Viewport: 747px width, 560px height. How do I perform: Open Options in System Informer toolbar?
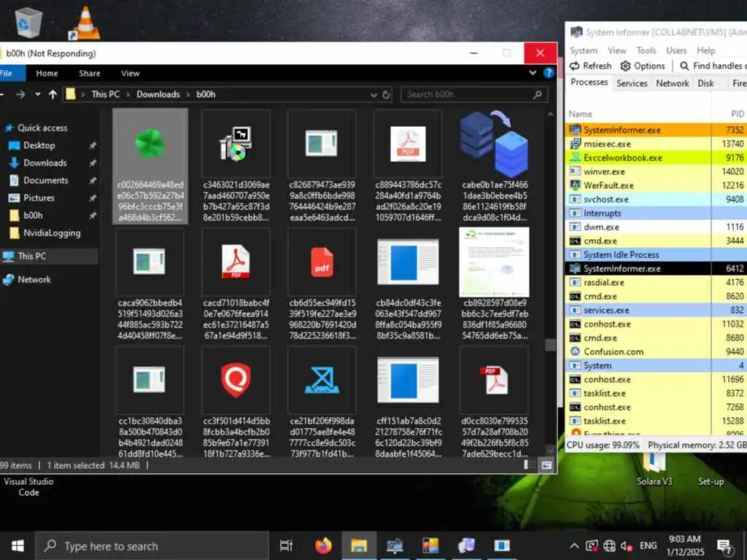643,66
